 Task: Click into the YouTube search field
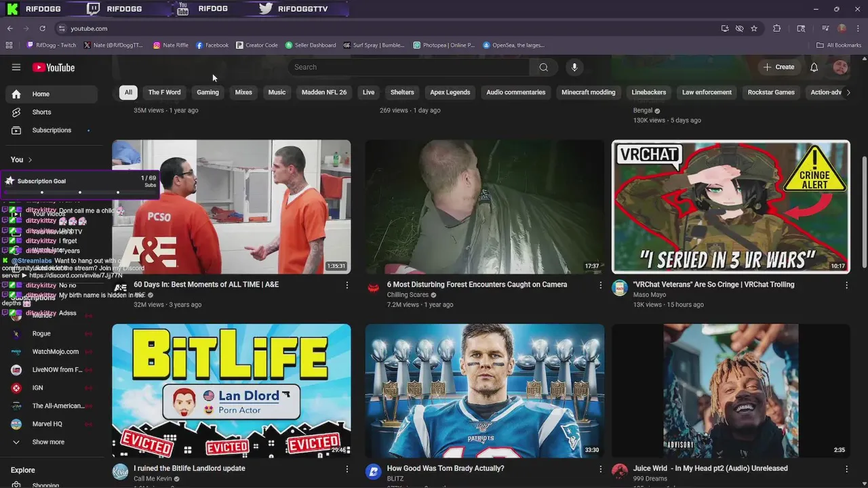pos(410,67)
